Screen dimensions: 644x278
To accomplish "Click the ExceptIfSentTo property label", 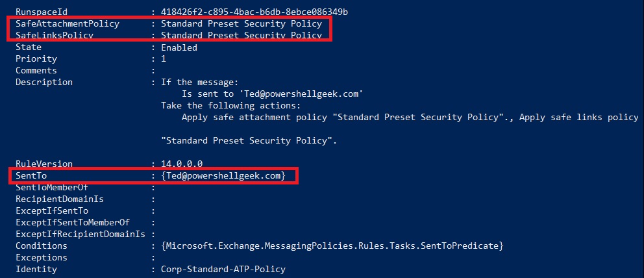I will [52, 210].
